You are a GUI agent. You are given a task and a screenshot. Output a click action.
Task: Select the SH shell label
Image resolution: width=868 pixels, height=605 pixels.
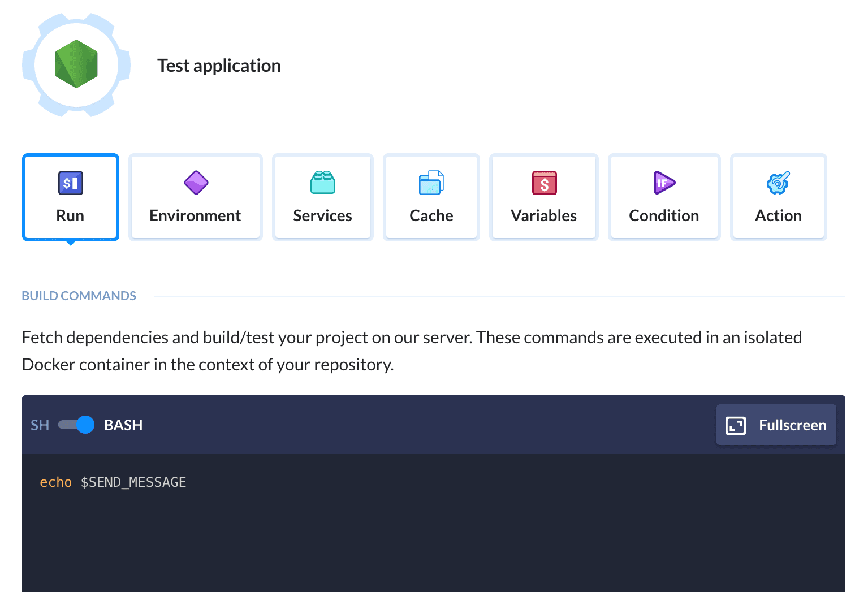(x=40, y=425)
